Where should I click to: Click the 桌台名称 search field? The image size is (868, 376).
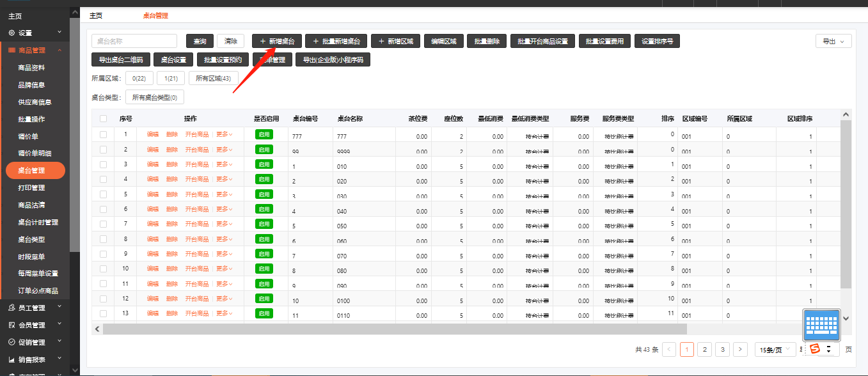point(134,41)
